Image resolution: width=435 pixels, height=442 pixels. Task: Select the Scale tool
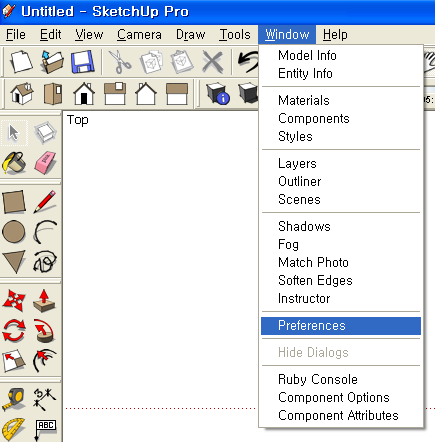tap(14, 360)
